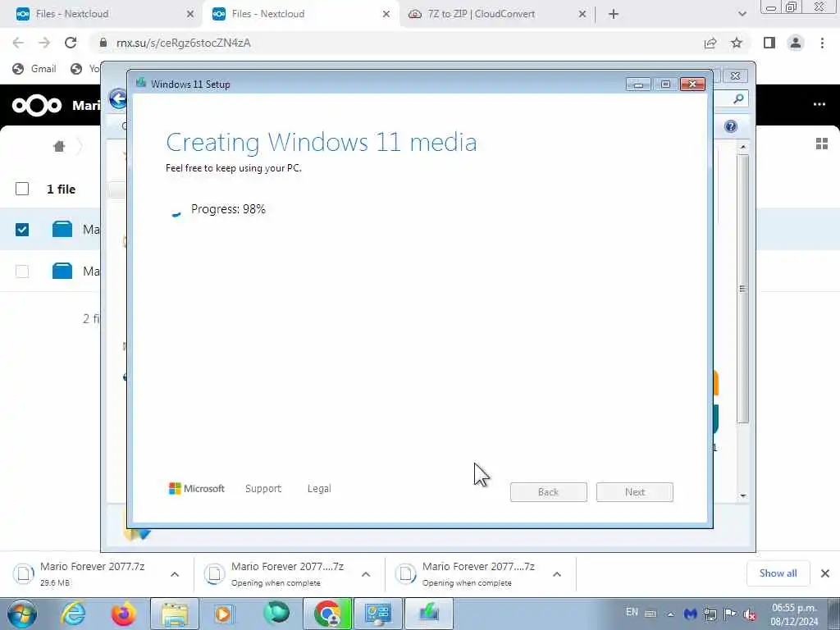Click the muted volume tray icon
The width and height of the screenshot is (840, 630).
pyautogui.click(x=750, y=614)
